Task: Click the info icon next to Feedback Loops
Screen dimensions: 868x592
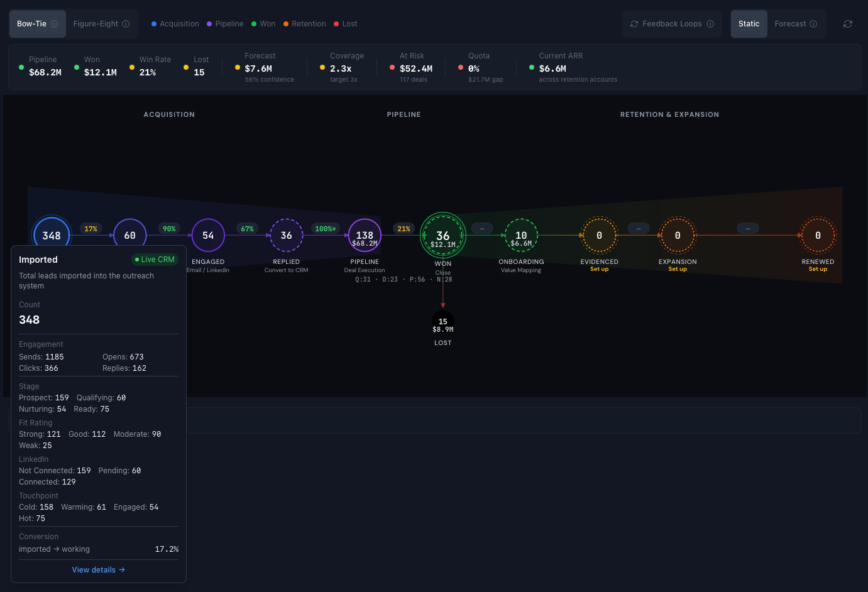Action: 710,24
